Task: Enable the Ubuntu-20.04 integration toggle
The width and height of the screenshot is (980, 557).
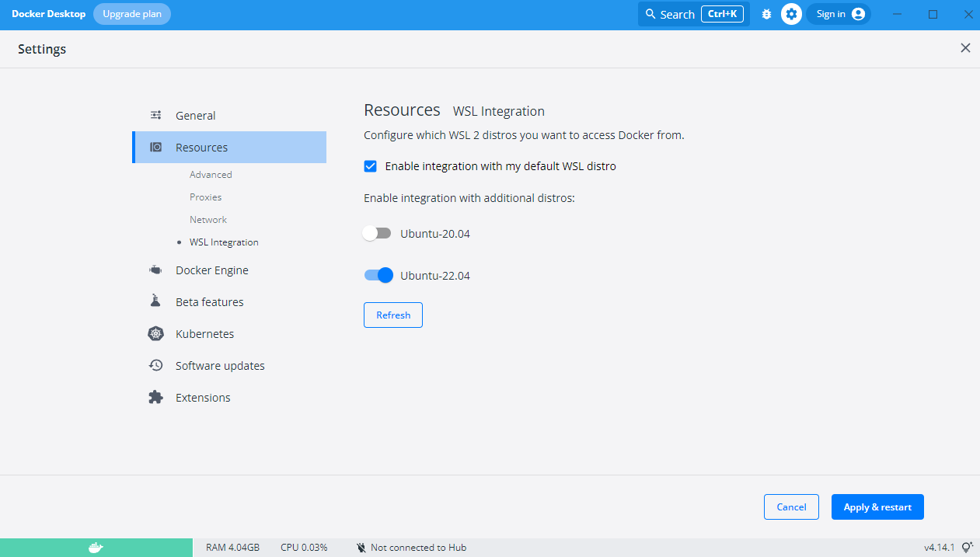Action: point(377,233)
